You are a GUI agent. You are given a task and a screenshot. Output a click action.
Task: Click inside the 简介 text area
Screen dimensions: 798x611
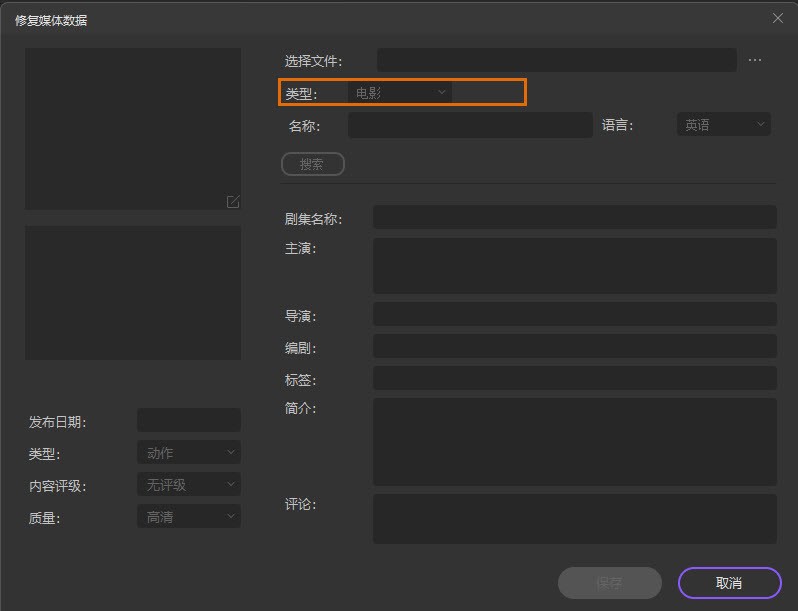coord(574,441)
